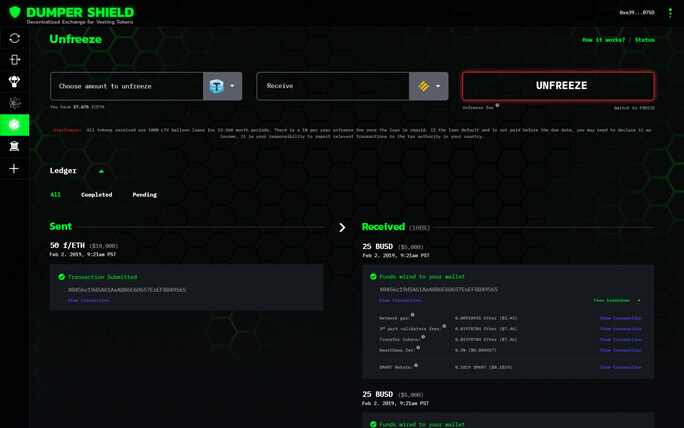Click Transaction Submitted green check icon
684x428 pixels.
(62, 277)
